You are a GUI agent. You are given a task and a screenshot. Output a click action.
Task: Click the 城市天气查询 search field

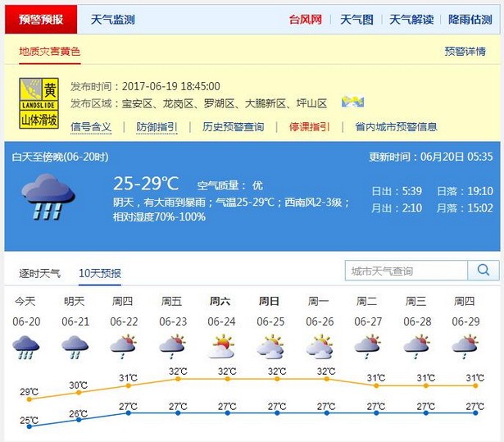pyautogui.click(x=406, y=271)
